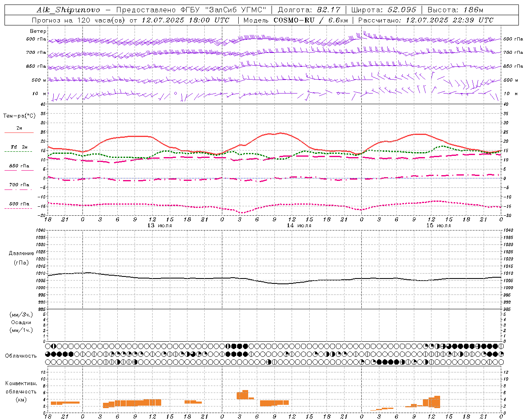This screenshot has height=420, width=525.
Task: Click the text Предоставлено ФГБУ "ЗапСиб УГМС"
Action: pyautogui.click(x=191, y=10)
